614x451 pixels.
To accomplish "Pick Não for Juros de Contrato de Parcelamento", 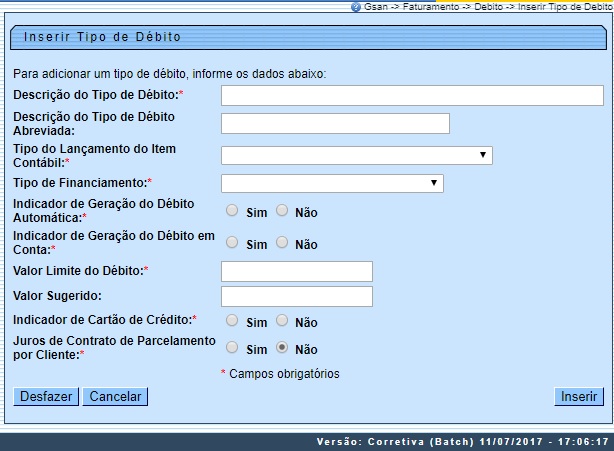I will coord(282,348).
